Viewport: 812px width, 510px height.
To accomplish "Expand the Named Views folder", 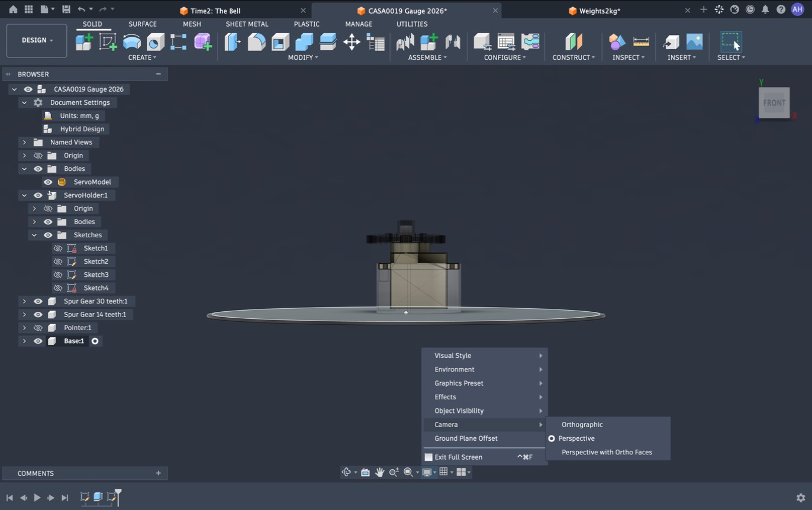I will pos(24,143).
